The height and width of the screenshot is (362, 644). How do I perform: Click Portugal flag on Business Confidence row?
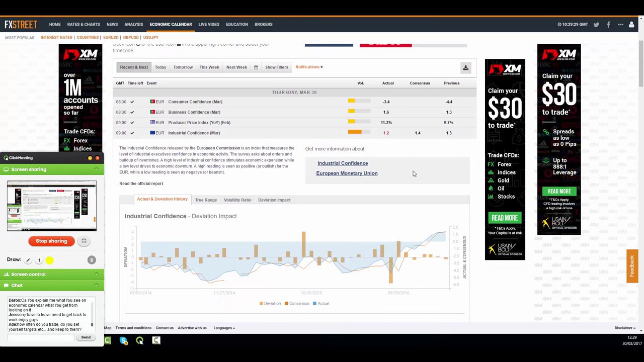(152, 112)
